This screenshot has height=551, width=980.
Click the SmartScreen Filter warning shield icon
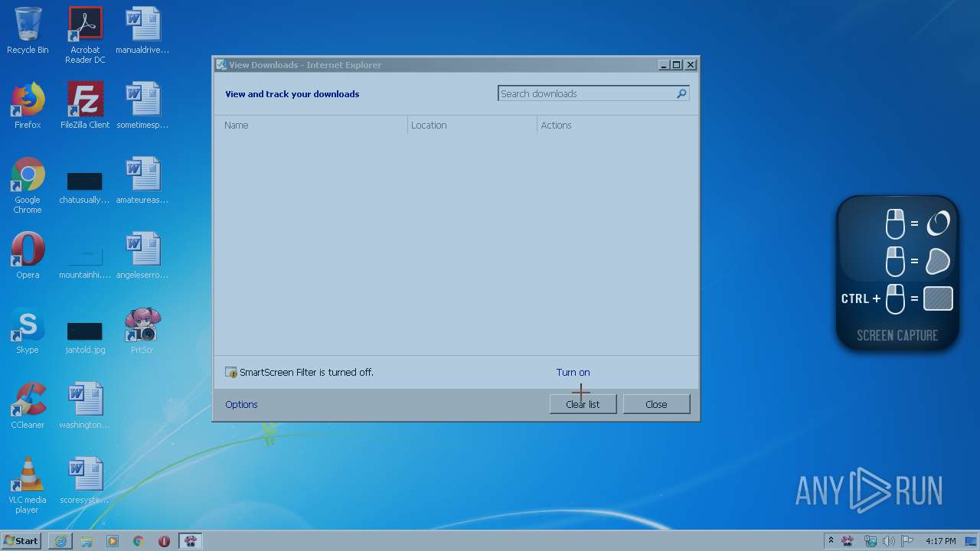pos(231,373)
